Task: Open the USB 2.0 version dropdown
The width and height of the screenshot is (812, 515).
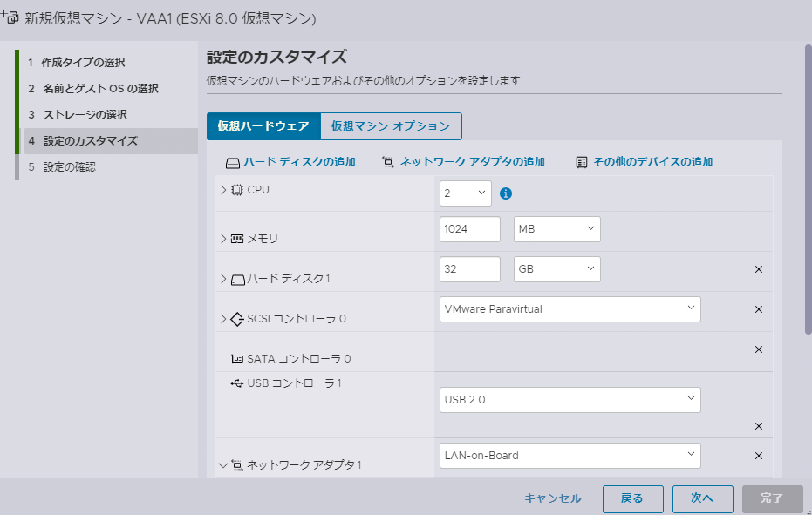Action: 570,400
